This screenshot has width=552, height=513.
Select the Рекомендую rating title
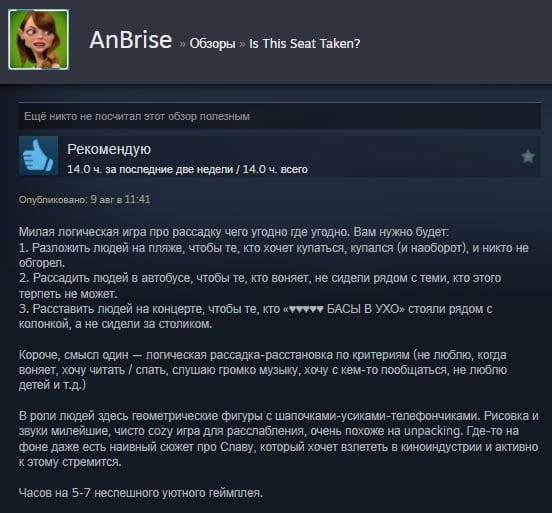tap(109, 150)
